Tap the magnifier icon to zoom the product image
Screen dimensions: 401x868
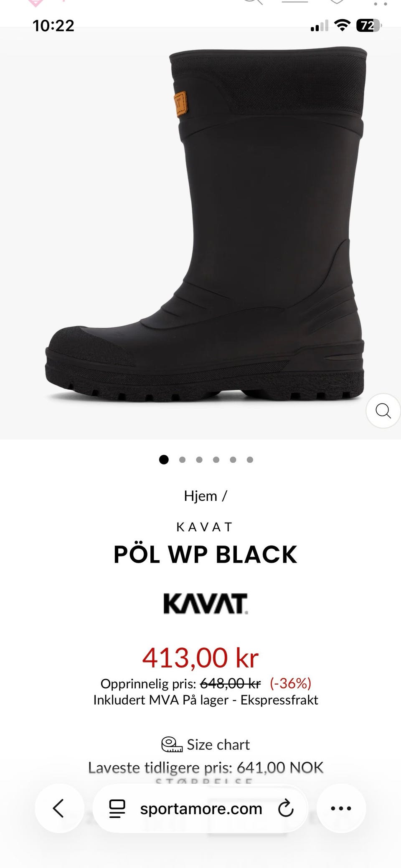(383, 411)
